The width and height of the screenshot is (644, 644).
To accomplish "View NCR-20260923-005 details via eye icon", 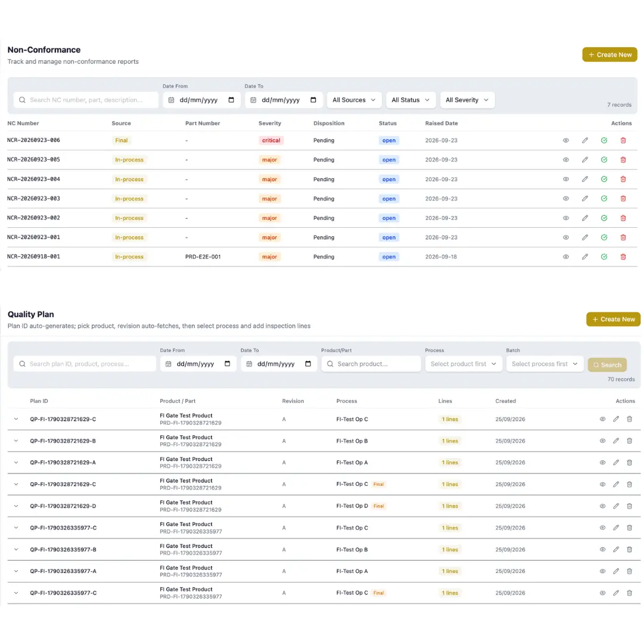I will (x=565, y=160).
